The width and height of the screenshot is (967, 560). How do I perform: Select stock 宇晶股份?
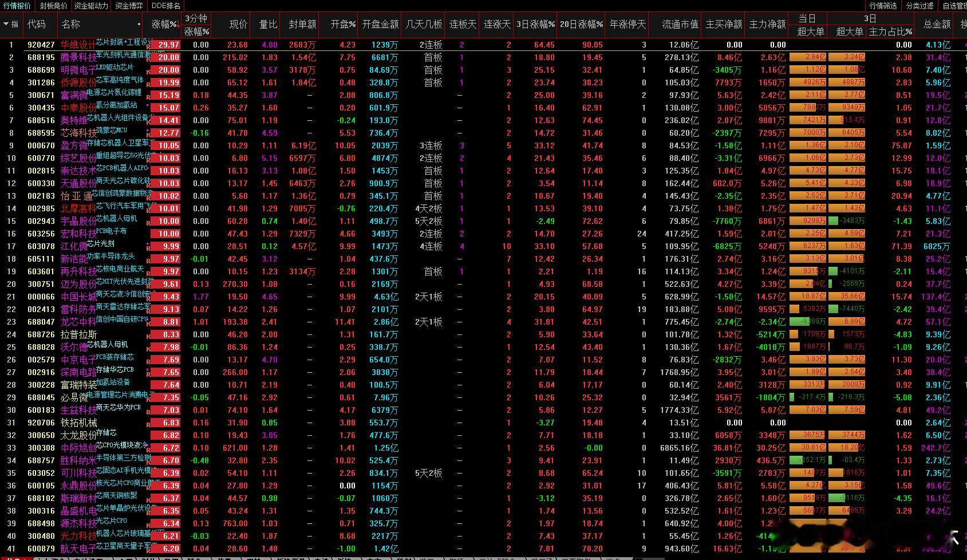(x=78, y=221)
